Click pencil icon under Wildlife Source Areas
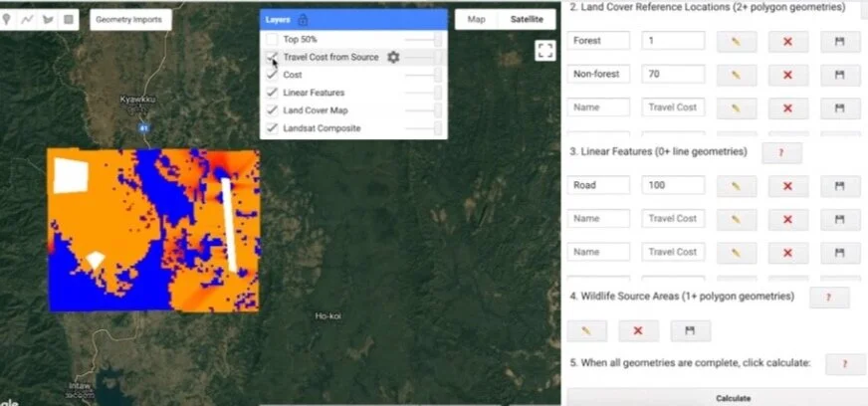The image size is (868, 406). pyautogui.click(x=586, y=330)
